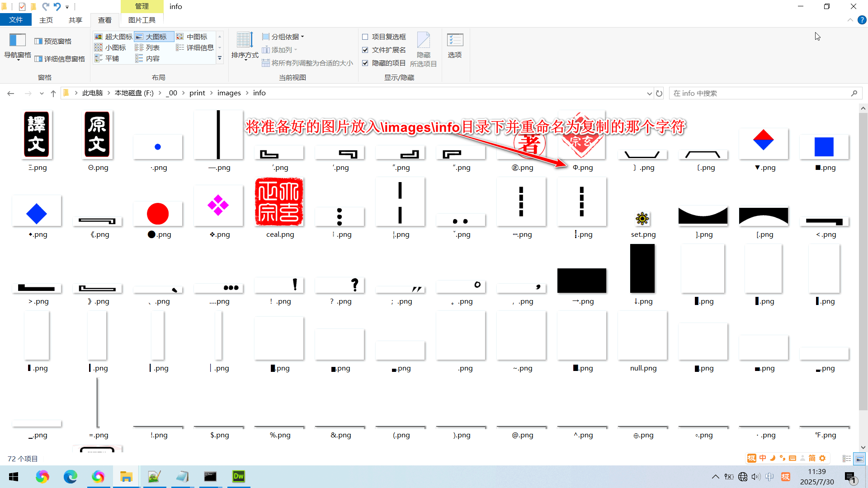868x488 pixels.
Task: Collapse the ribbon with the chevron
Action: click(x=850, y=20)
